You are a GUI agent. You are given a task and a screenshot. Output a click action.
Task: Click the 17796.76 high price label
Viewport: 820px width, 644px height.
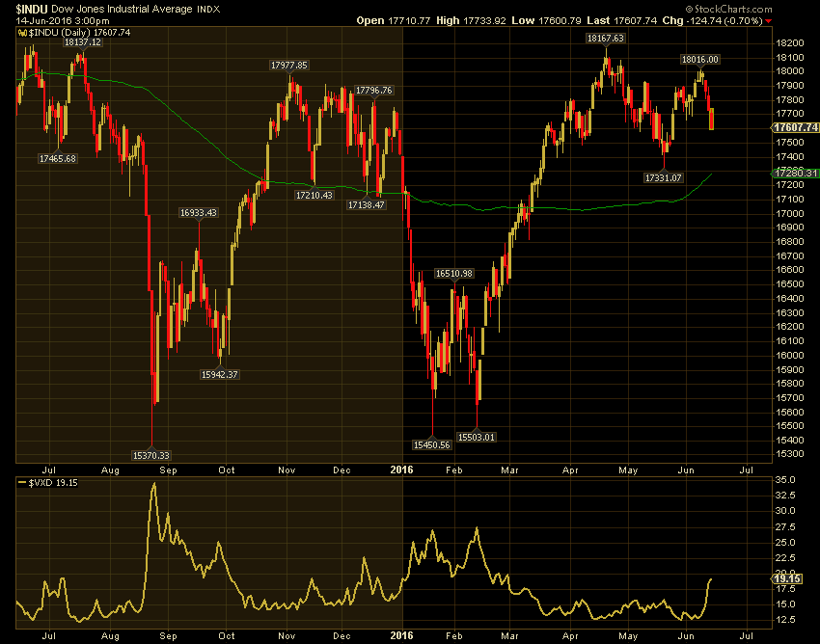(x=374, y=91)
